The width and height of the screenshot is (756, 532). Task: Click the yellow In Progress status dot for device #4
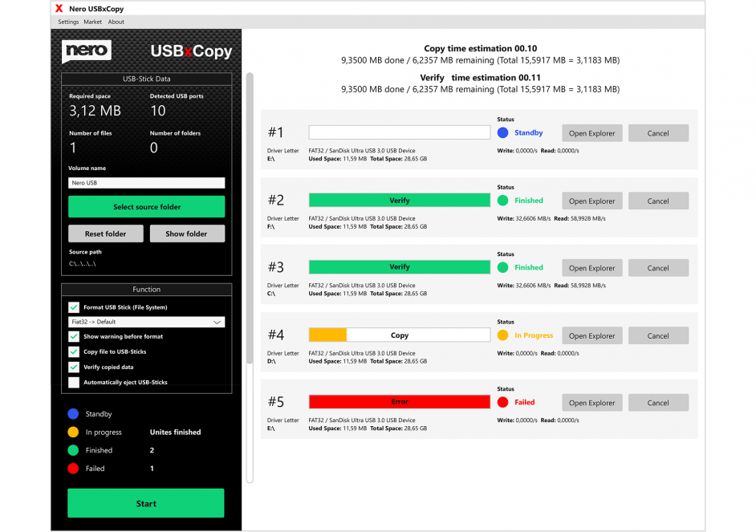(502, 335)
